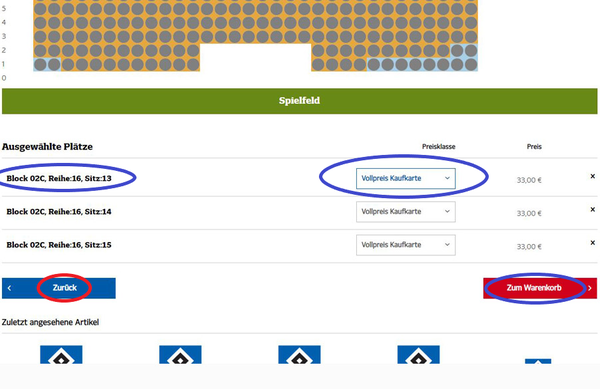This screenshot has height=389, width=600.
Task: Open price class dropdown for Sitz:15
Action: pyautogui.click(x=406, y=245)
